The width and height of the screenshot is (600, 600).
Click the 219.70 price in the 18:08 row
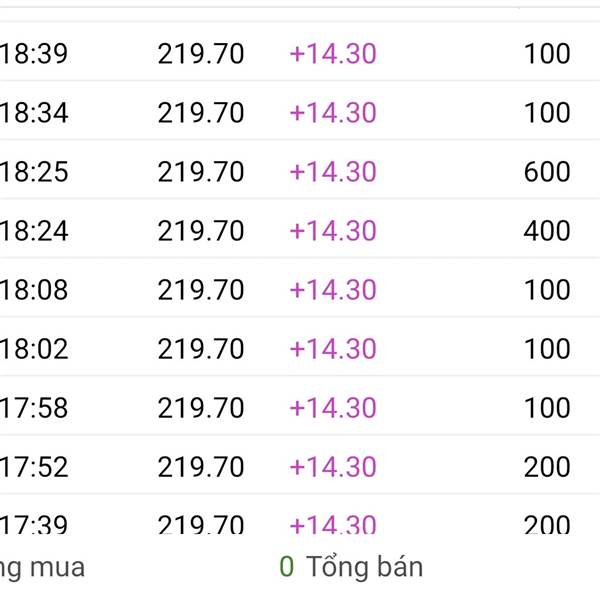pos(200,290)
